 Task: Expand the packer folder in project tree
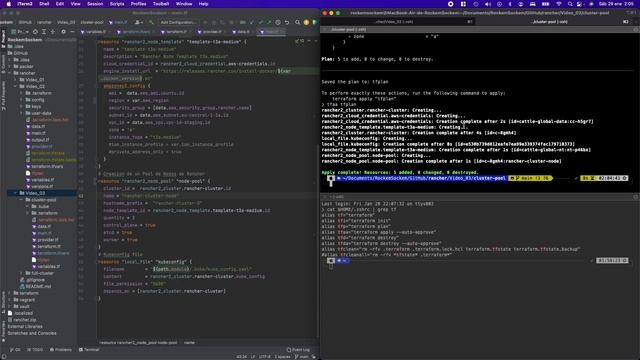[10, 66]
